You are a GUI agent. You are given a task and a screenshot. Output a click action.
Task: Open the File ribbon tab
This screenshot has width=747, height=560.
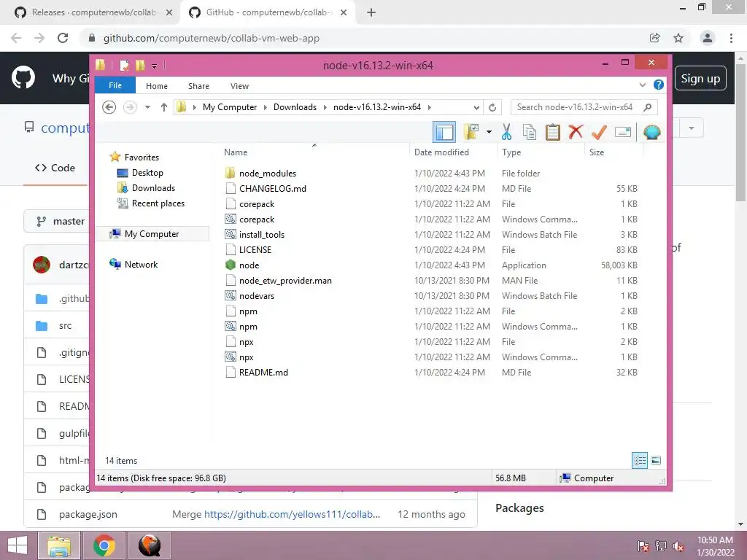click(115, 85)
